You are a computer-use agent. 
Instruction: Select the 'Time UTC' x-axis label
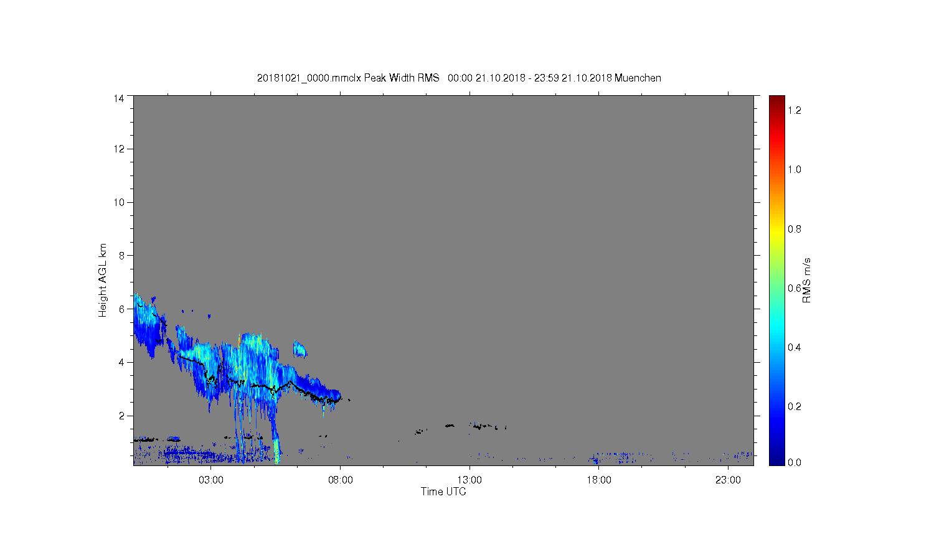443,492
